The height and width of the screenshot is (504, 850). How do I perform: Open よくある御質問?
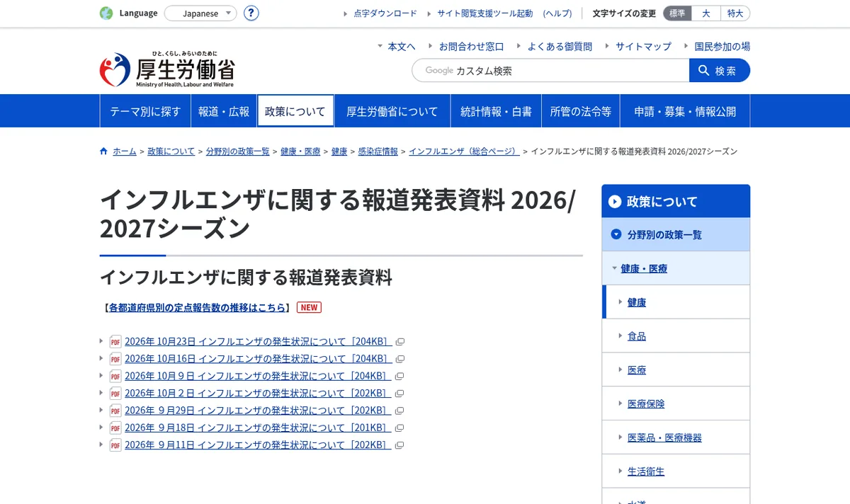coord(560,46)
